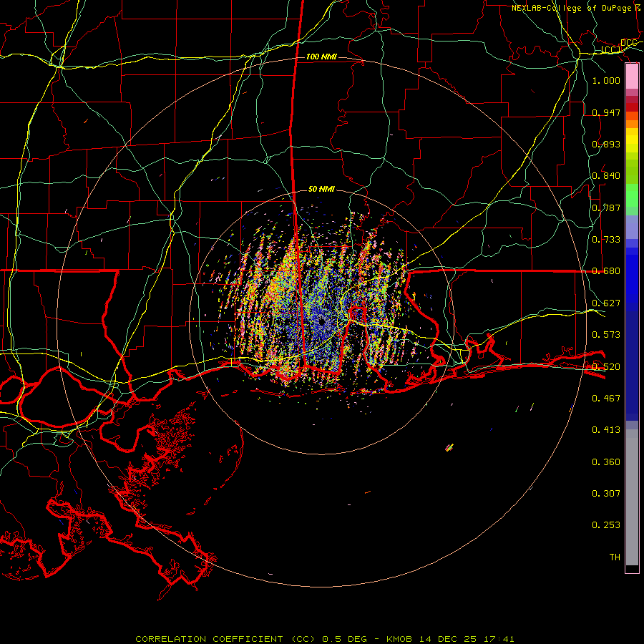Select the 17:41 timestamp in the caption
Viewport: 644px width, 644px height.
coord(498,639)
